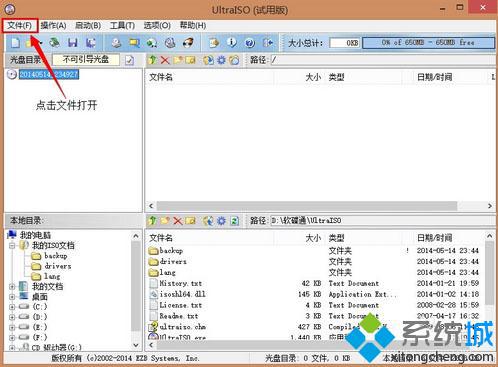Click the Properties info (i) icon

(232, 43)
